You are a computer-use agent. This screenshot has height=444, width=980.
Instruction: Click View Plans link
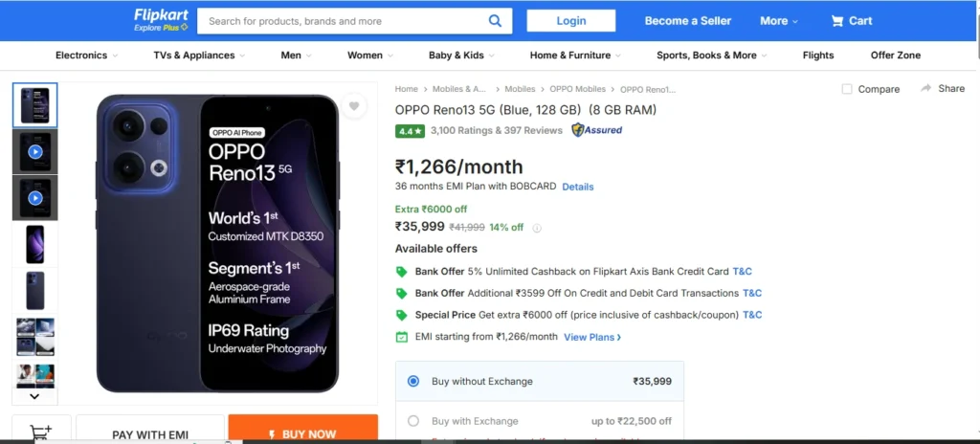[592, 337]
